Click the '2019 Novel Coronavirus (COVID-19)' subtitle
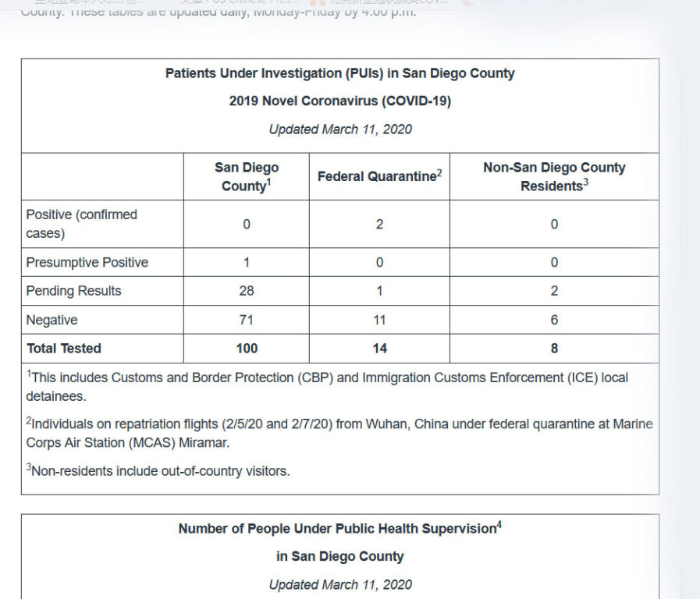The width and height of the screenshot is (700, 599). [339, 101]
